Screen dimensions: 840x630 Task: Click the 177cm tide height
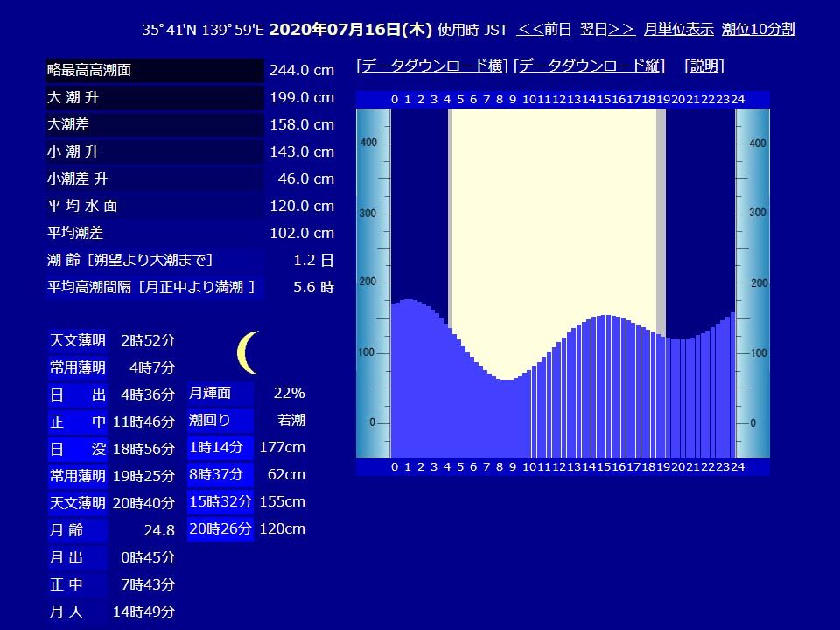(283, 448)
